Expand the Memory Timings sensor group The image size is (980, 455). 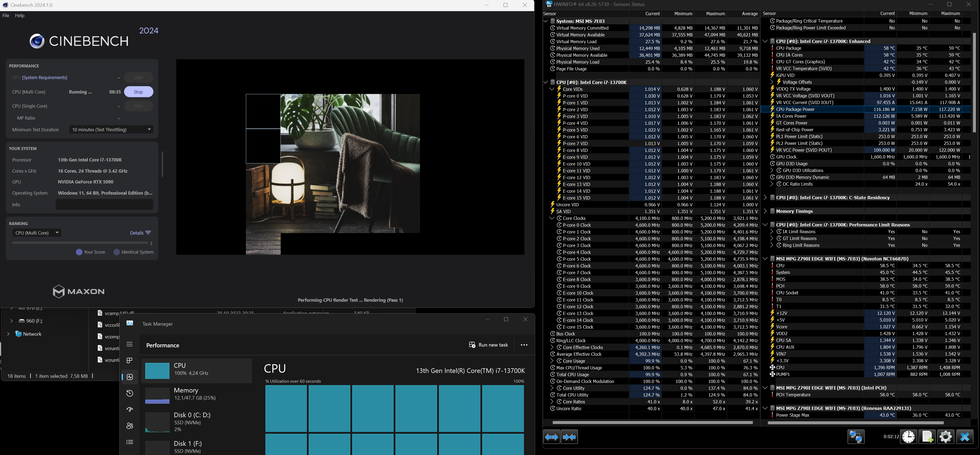pyautogui.click(x=765, y=211)
